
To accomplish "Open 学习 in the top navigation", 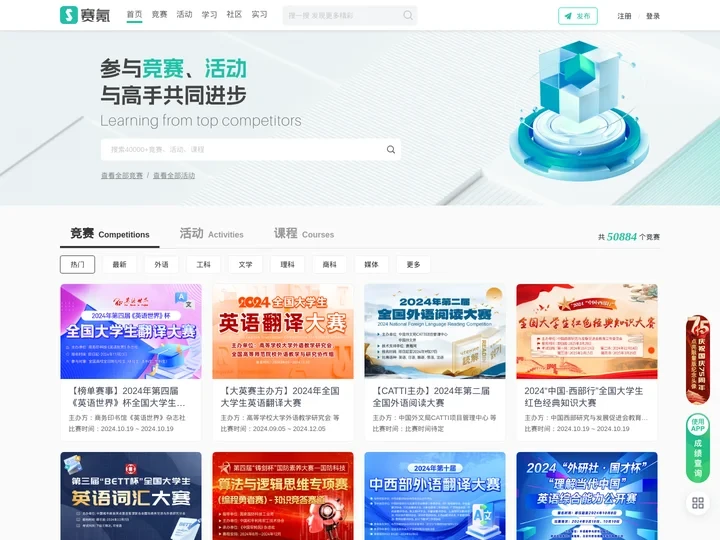I will [x=209, y=15].
